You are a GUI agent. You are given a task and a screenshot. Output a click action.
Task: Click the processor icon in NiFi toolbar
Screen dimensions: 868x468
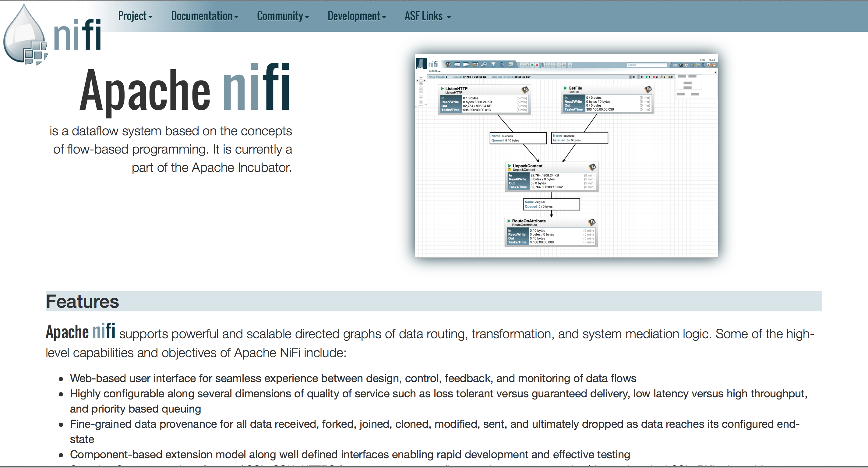click(448, 64)
